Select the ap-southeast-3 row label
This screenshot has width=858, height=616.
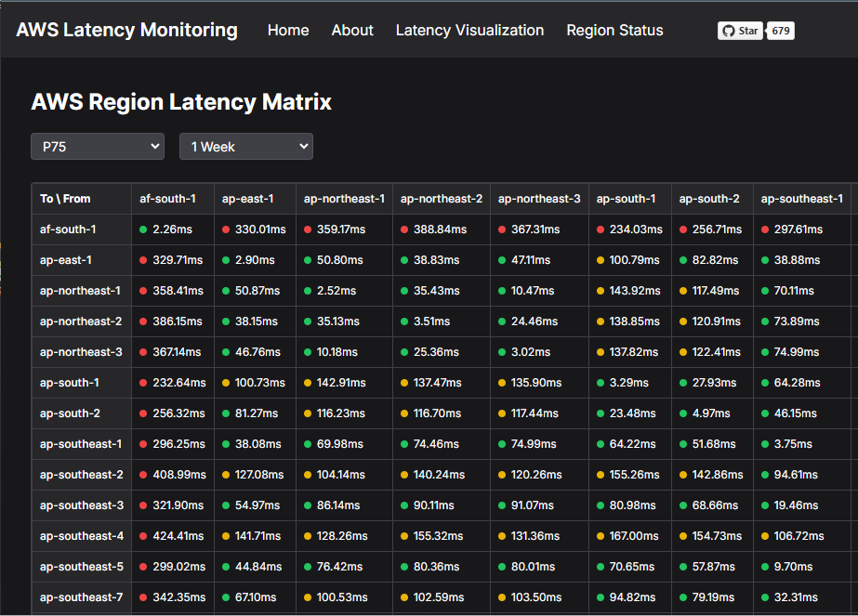82,505
